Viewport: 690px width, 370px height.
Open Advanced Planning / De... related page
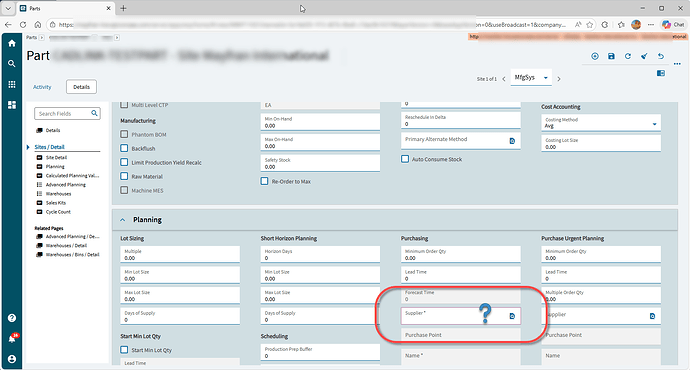tap(73, 237)
